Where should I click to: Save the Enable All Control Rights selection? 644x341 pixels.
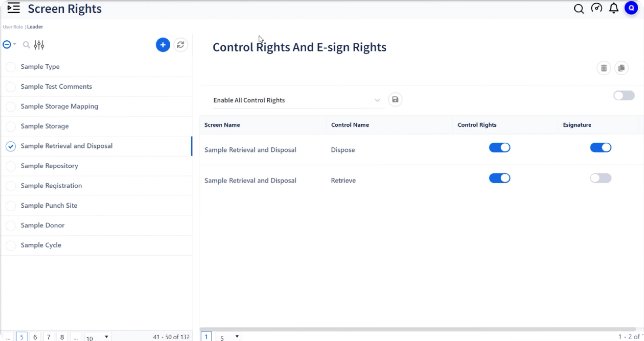(395, 100)
